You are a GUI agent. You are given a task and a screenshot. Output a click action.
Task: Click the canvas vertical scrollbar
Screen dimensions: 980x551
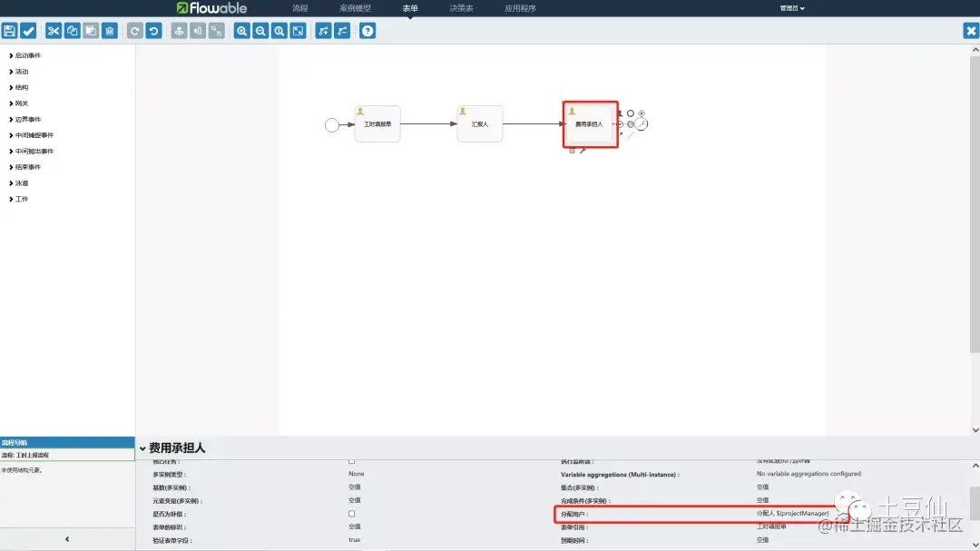point(975,203)
